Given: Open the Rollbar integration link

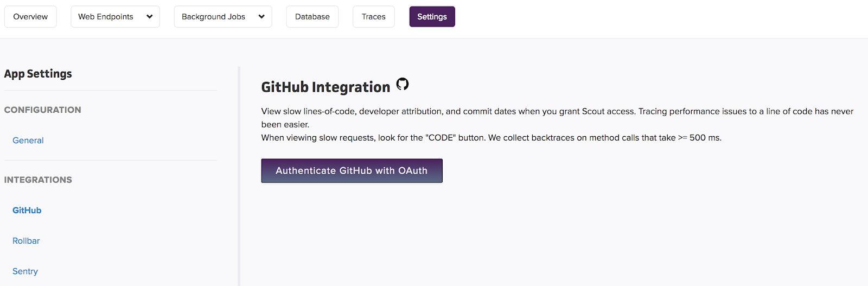Looking at the screenshot, I should [26, 241].
